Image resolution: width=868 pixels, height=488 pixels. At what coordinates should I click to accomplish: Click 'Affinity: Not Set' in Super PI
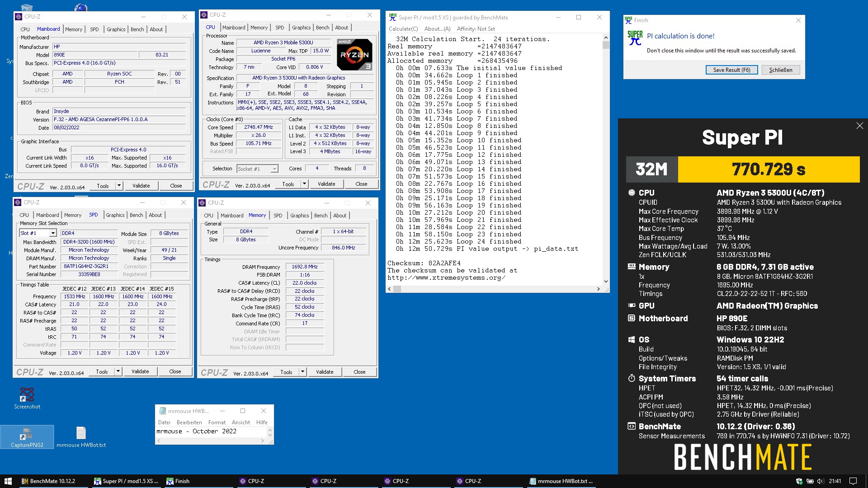(476, 29)
